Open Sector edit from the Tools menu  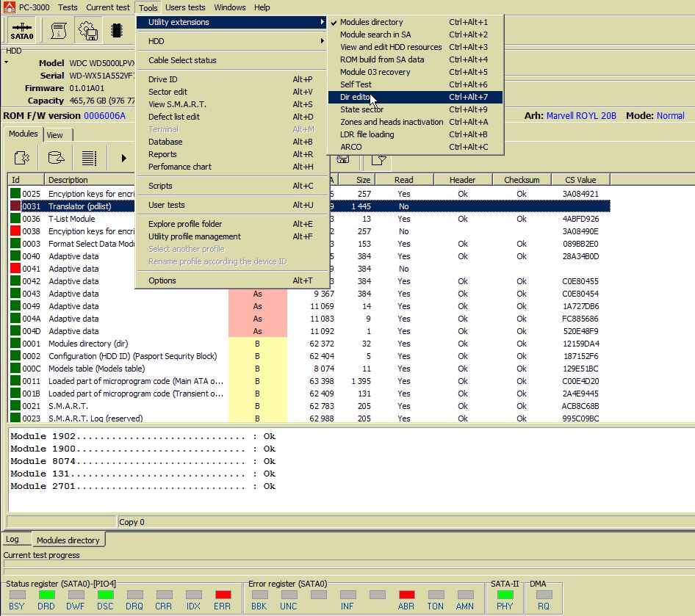(x=232, y=91)
